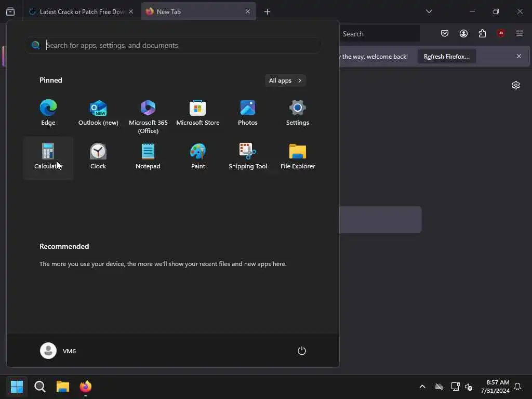Click the OneDrive cloud tray icon
The image size is (532, 399).
439,387
